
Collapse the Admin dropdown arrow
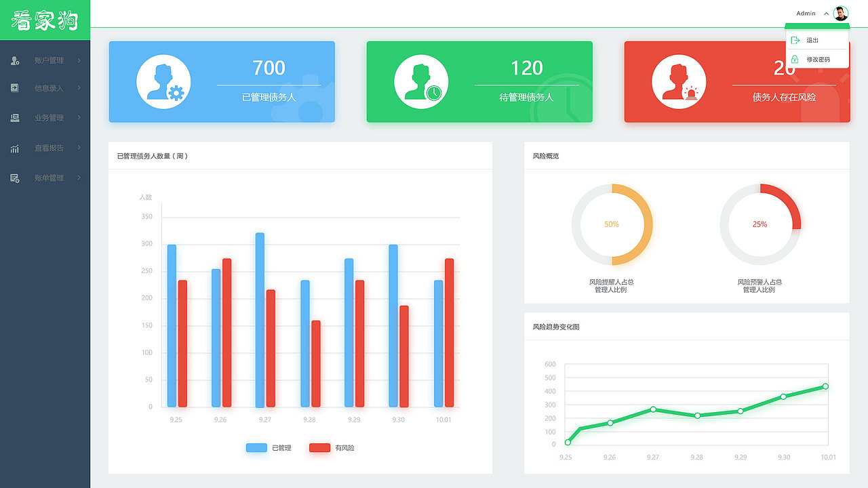826,14
